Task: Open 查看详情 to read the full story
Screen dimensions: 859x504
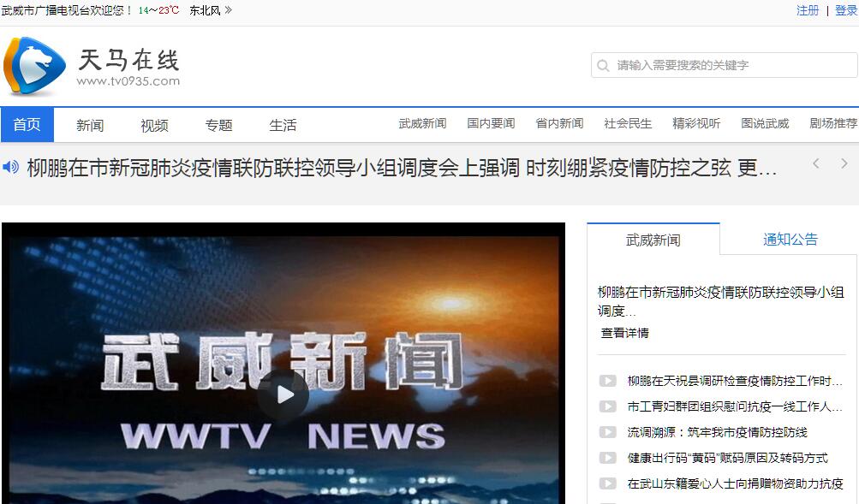Action: (x=624, y=333)
